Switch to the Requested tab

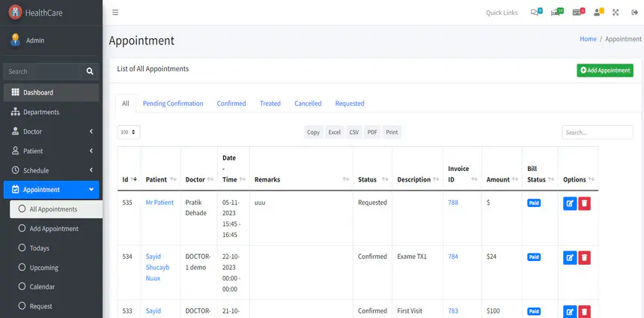[350, 103]
